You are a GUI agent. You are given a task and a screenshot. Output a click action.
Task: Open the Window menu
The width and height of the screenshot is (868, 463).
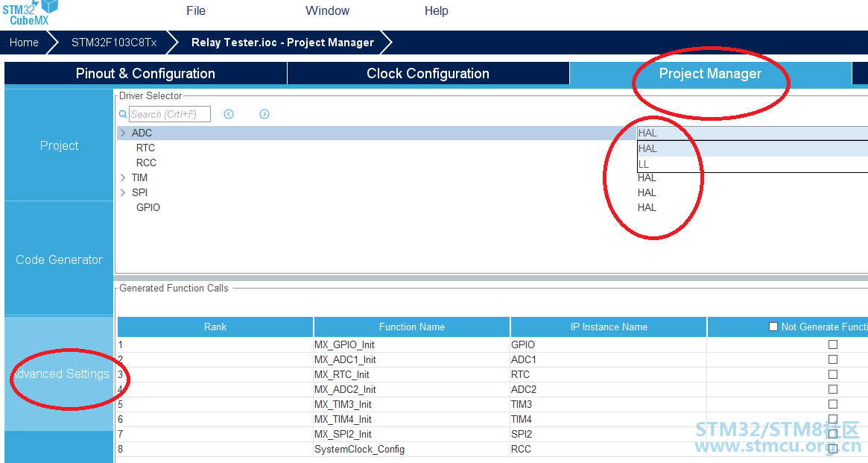[327, 11]
